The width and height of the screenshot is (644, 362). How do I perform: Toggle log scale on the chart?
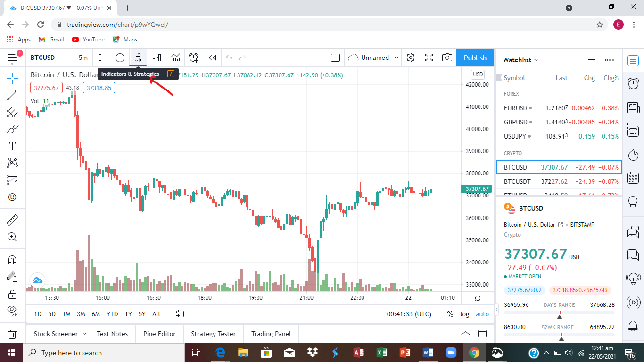465,314
